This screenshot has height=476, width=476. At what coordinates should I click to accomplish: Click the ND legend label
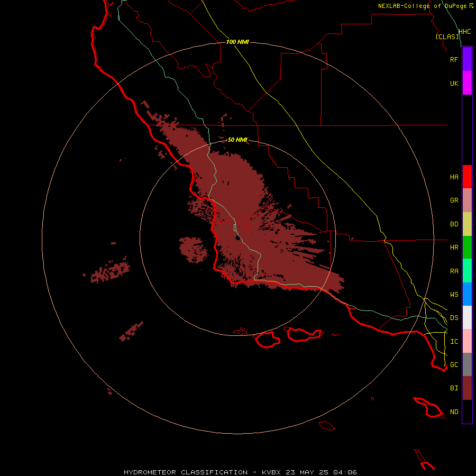click(x=454, y=412)
